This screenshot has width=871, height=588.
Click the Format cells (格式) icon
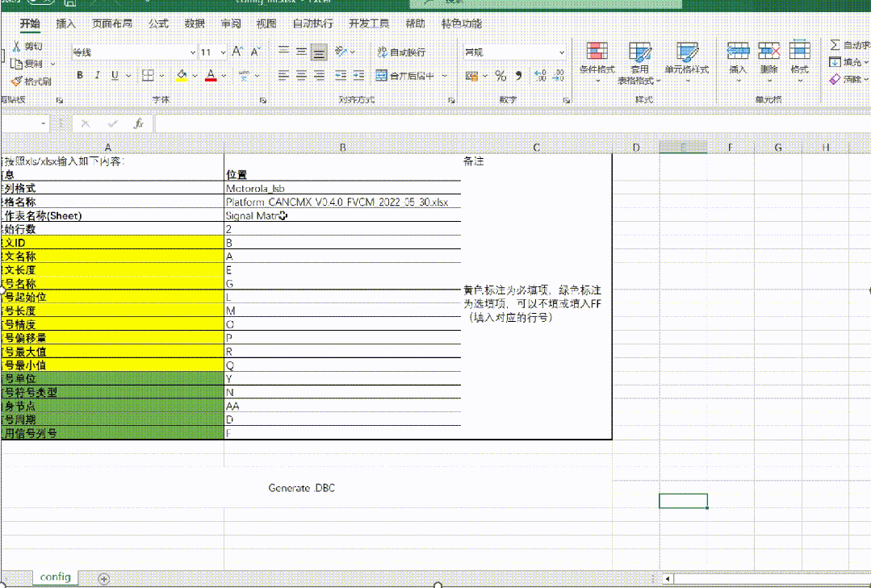pyautogui.click(x=799, y=51)
